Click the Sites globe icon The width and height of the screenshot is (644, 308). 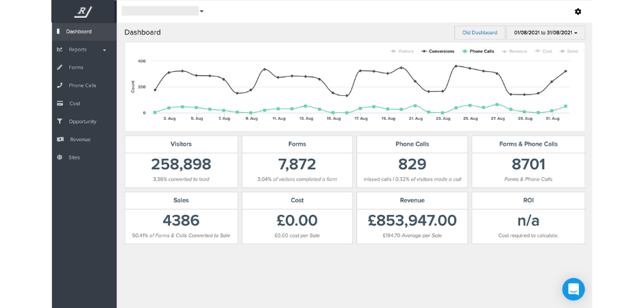coord(60,157)
